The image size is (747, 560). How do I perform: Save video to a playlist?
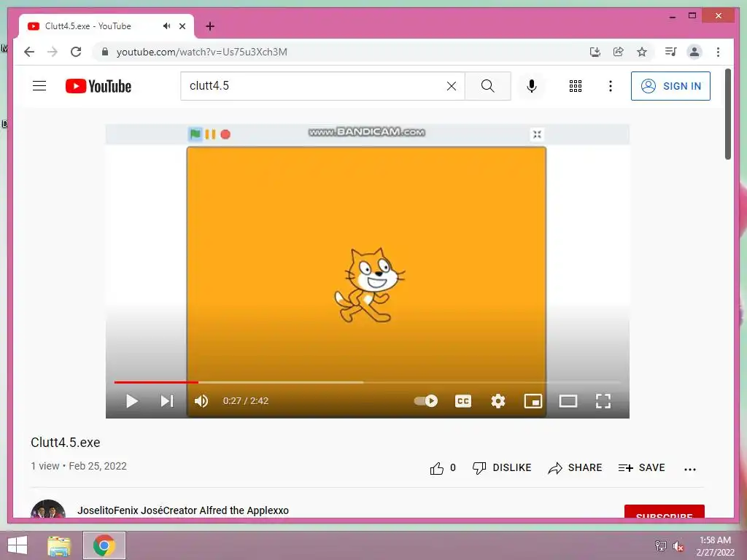[x=641, y=468]
